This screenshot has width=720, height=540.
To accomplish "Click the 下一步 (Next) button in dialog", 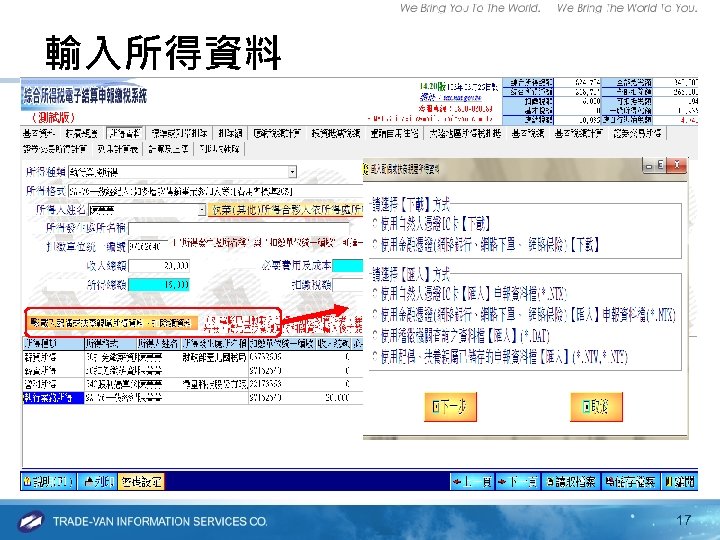I will 450,406.
